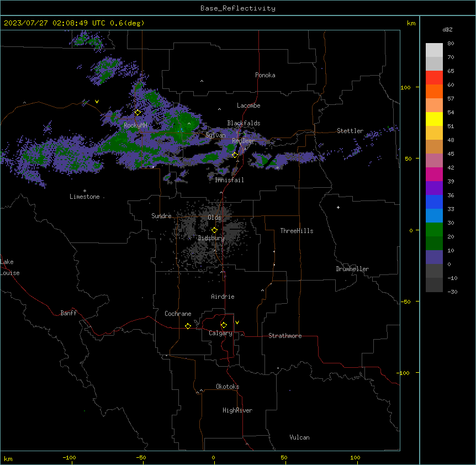The width and height of the screenshot is (476, 465).
Task: Click the Calgary city label
Action: click(220, 333)
